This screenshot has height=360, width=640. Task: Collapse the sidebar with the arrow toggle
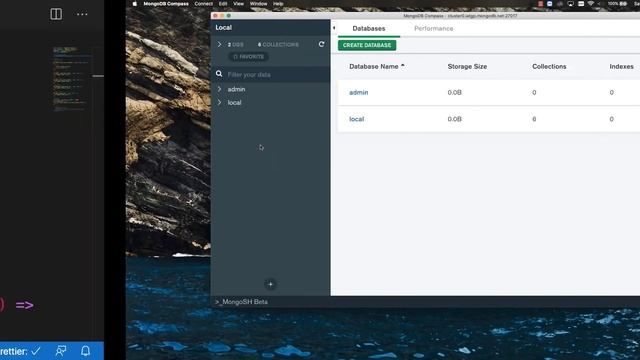click(334, 28)
